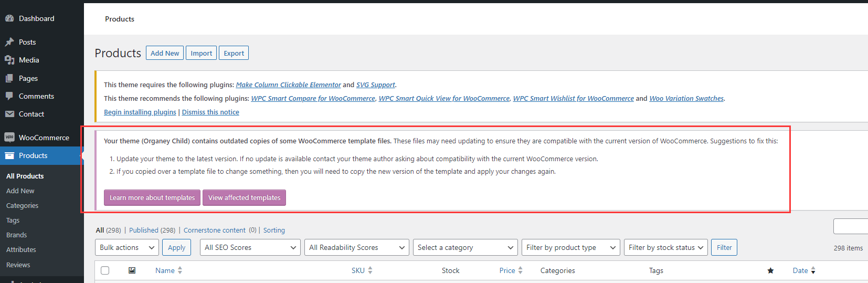Click the image thumbnail column header icon
The height and width of the screenshot is (283, 868).
click(132, 270)
